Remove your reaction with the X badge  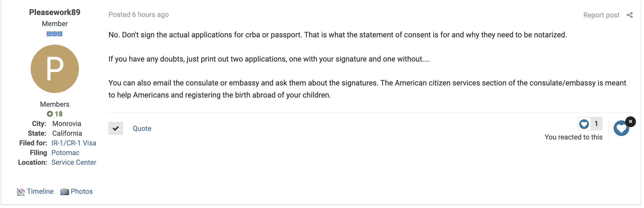pos(630,122)
